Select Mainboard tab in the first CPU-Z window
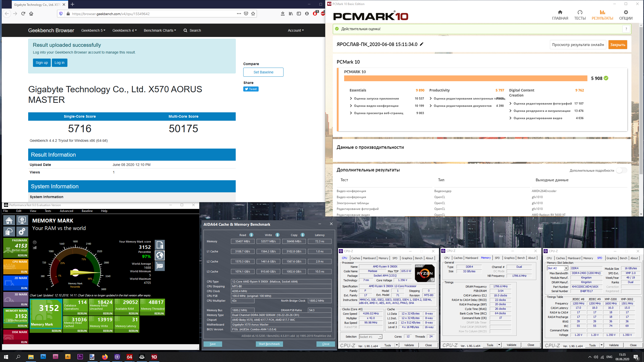This screenshot has width=644, height=362. point(369,258)
